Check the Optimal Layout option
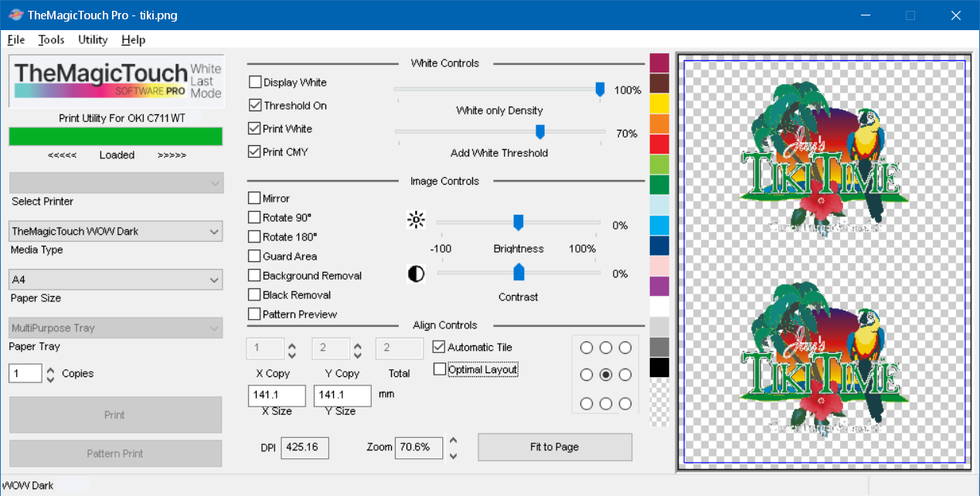The width and height of the screenshot is (980, 496). pos(440,369)
